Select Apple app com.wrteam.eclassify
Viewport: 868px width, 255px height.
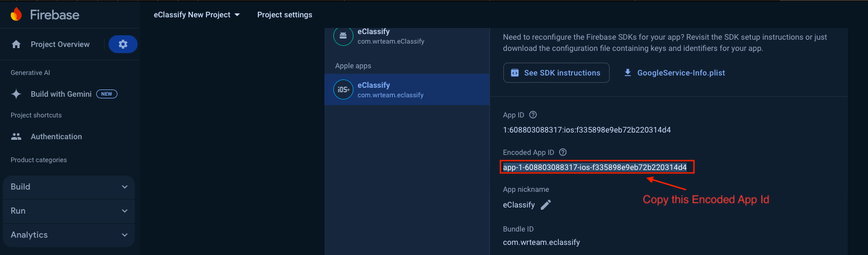[x=407, y=89]
